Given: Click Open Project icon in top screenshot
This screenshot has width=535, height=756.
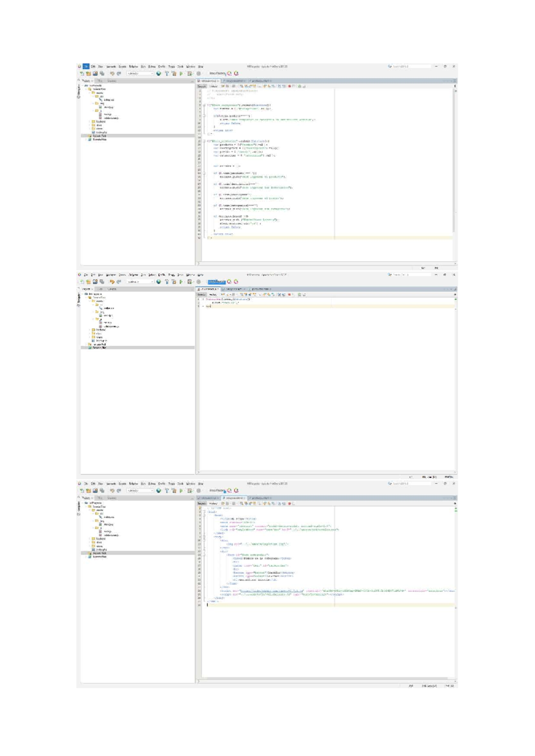Looking at the screenshot, I should (95, 74).
